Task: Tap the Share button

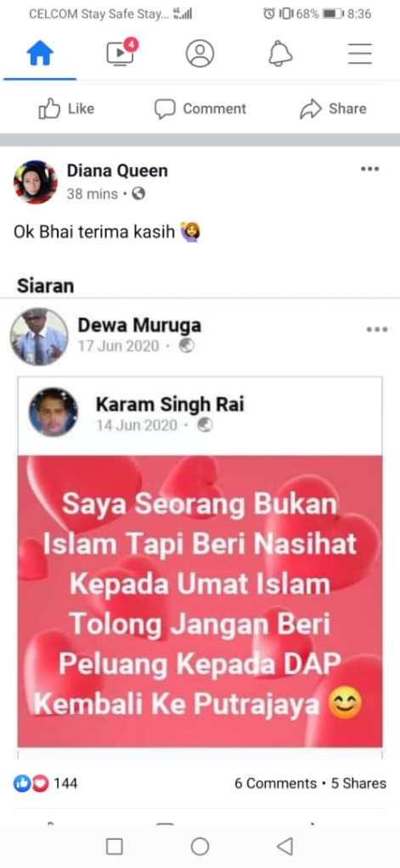Action: tap(333, 109)
